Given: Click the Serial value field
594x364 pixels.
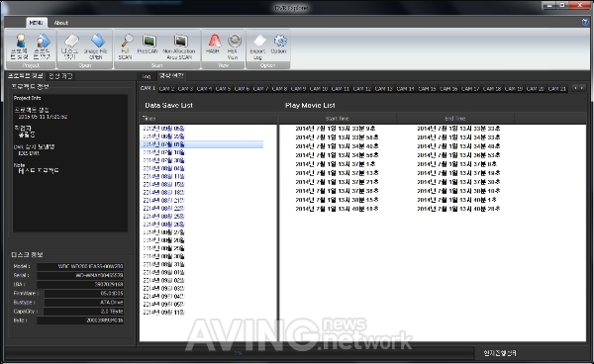Looking at the screenshot, I should [x=80, y=275].
